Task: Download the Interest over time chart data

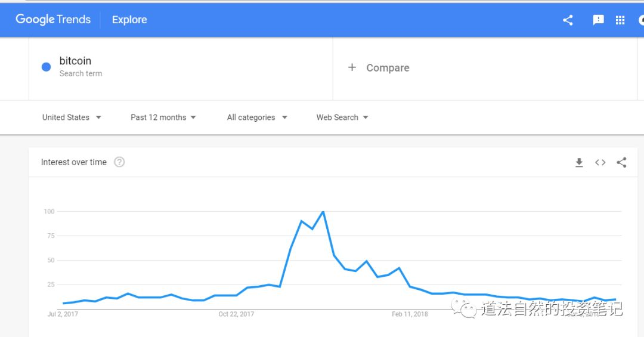Action: (x=579, y=162)
